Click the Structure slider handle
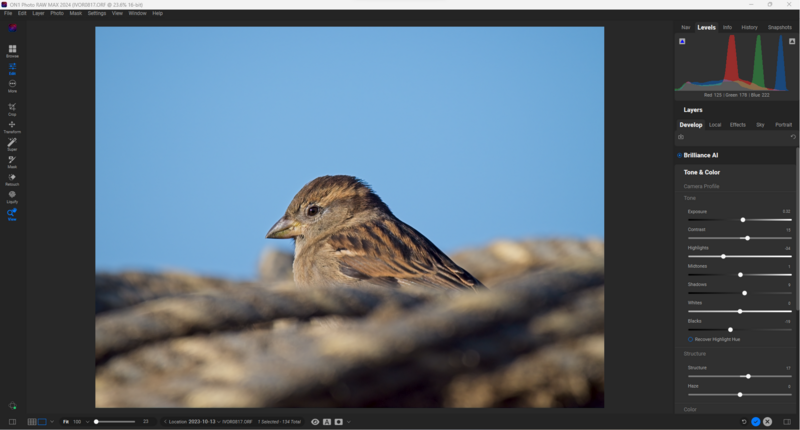This screenshot has width=800, height=430. (x=748, y=376)
